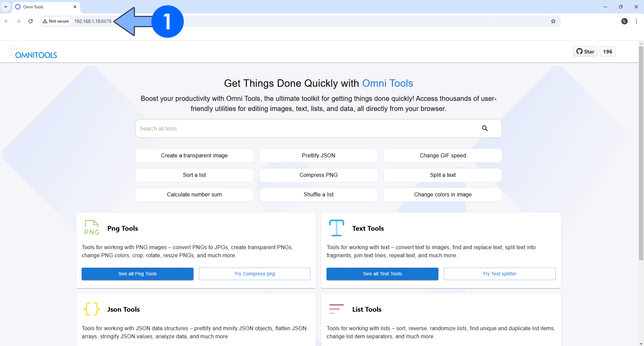Open Change colors in image tool

pos(443,195)
